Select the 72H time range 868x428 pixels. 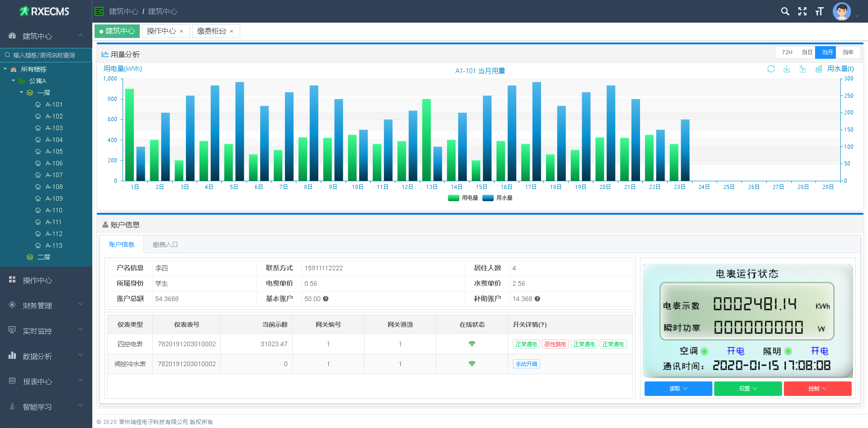pos(787,52)
